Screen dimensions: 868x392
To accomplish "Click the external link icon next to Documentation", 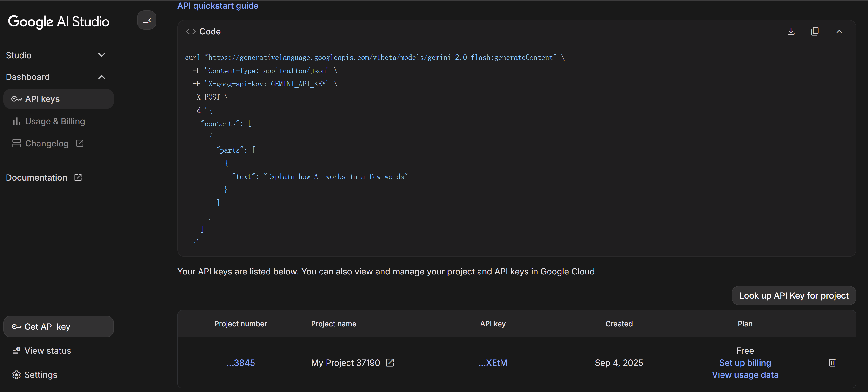I will [x=78, y=177].
